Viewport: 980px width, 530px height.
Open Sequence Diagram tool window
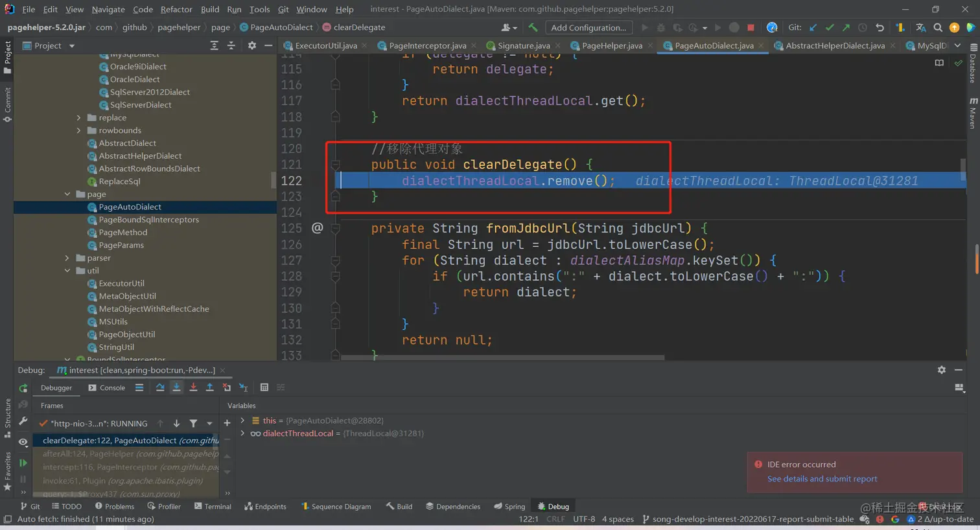click(x=336, y=506)
